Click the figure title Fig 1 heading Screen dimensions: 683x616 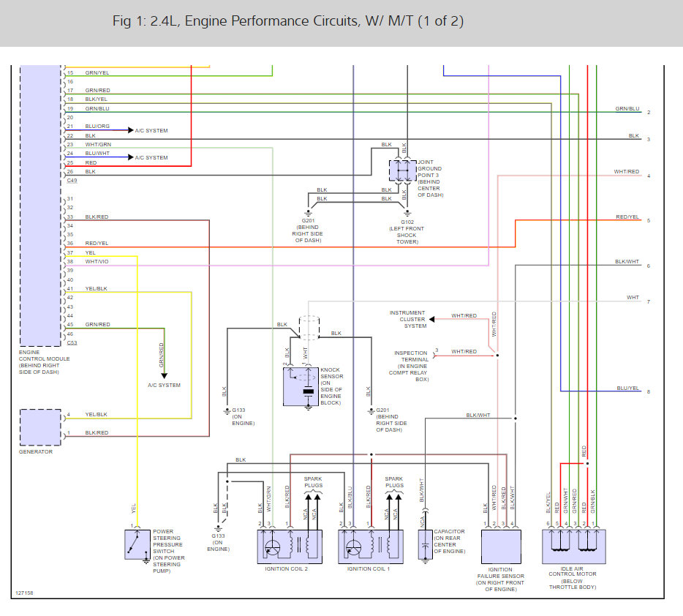click(288, 21)
